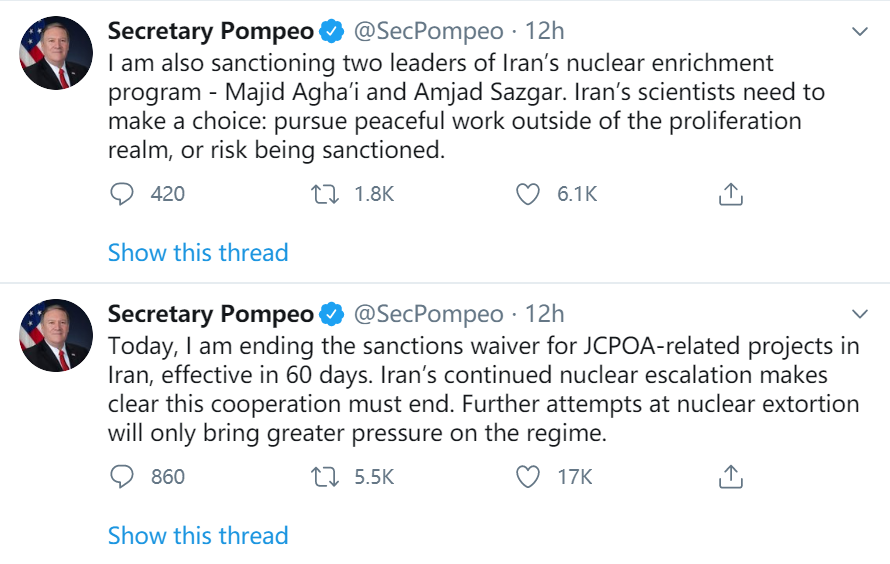
Task: Expand options chevron on the JCPOA tweet
Action: [x=859, y=314]
